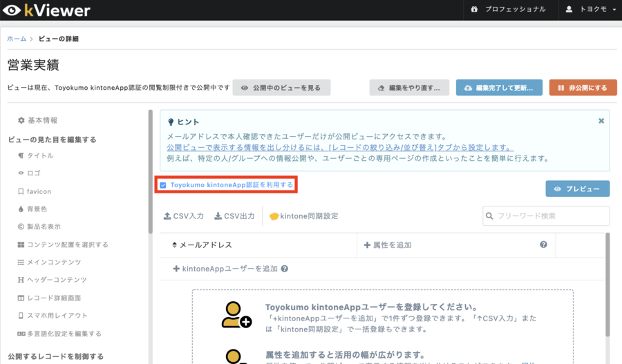Click 属性を追加 in table header
This screenshot has width=622, height=364.
pyautogui.click(x=388, y=245)
